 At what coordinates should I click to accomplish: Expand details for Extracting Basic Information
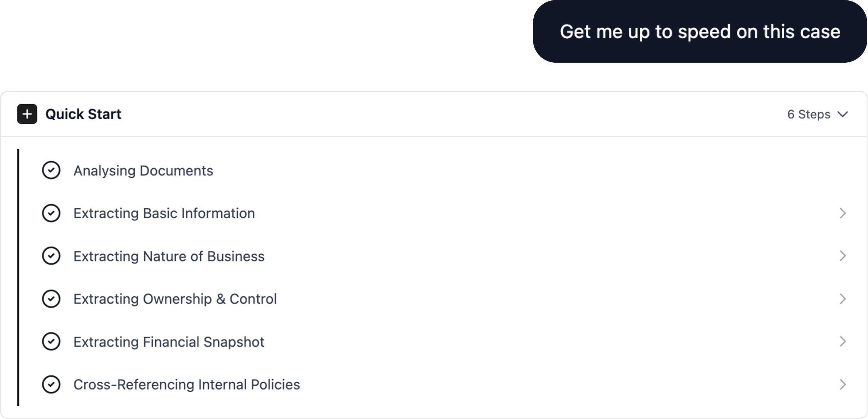[x=844, y=213]
